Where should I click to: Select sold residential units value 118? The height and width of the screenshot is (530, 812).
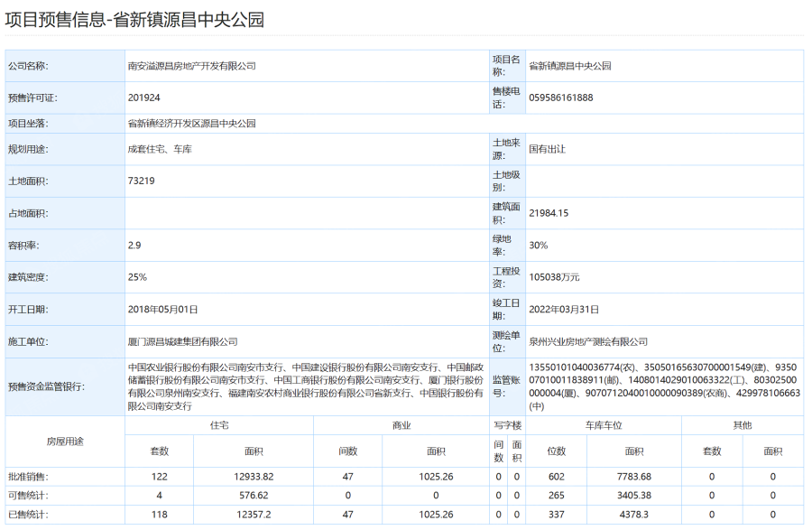tap(159, 515)
